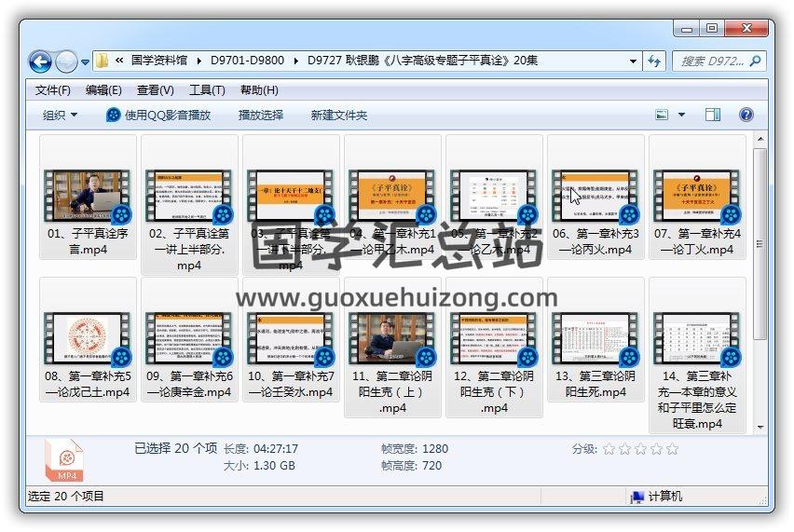This screenshot has width=794, height=532.
Task: Click the 新建文件夹 button
Action: click(339, 115)
